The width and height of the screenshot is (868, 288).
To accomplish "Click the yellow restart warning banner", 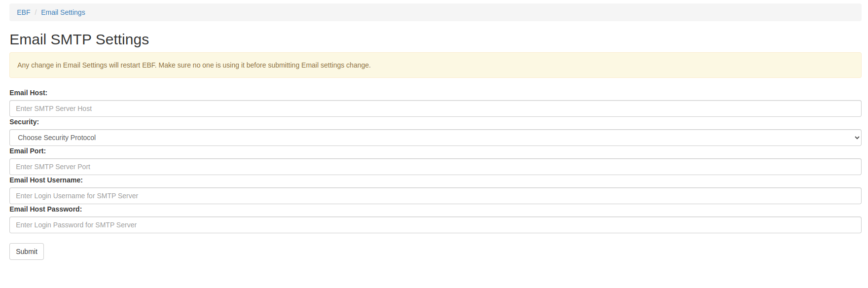I will coord(435,65).
